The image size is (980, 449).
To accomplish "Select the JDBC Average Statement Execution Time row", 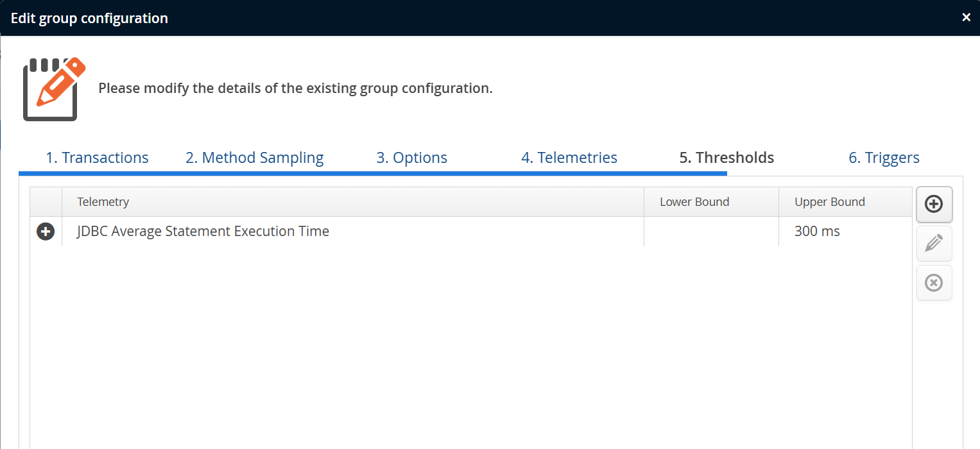I will click(203, 232).
